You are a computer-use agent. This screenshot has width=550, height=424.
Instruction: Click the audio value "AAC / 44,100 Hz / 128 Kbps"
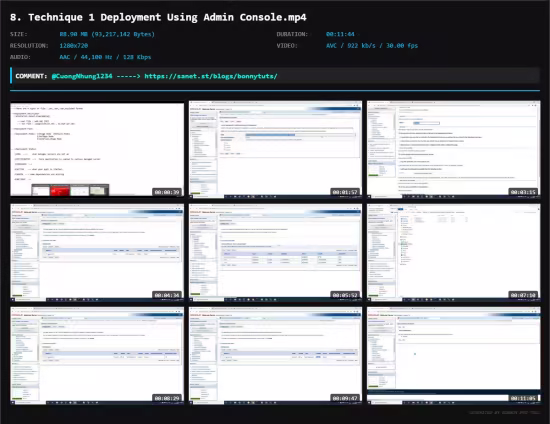coord(105,57)
